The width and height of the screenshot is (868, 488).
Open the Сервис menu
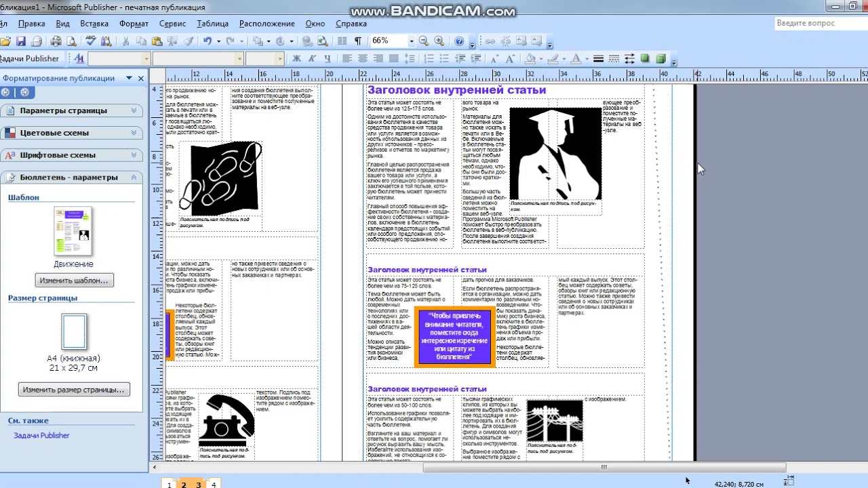[172, 24]
